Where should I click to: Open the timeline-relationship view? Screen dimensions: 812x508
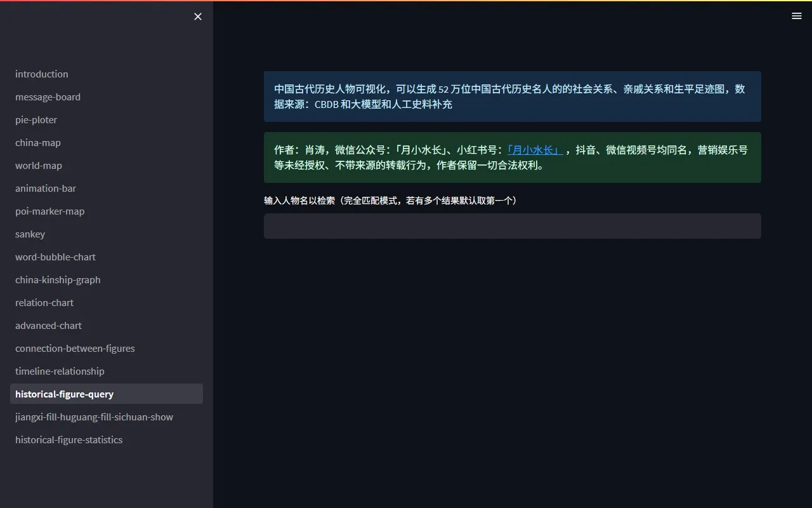(60, 371)
